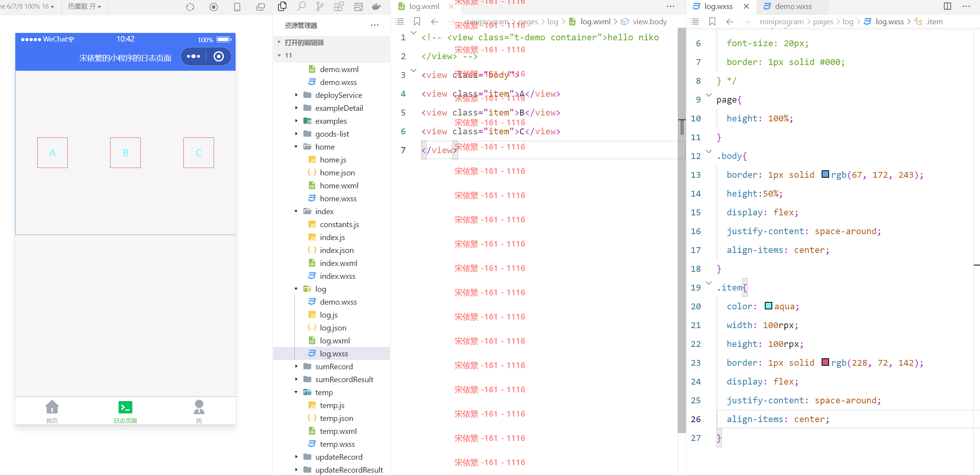Open more actions ellipsis of log.wxss editor
The width and height of the screenshot is (980, 475).
[x=966, y=6]
